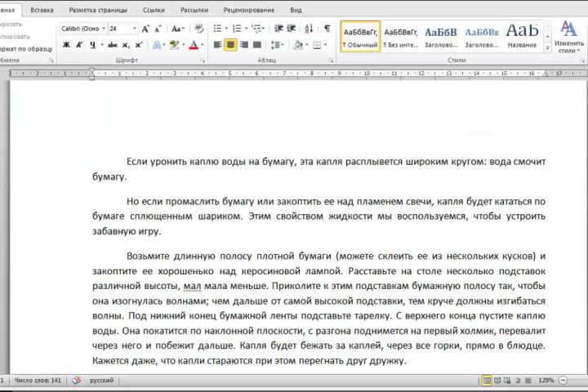The image size is (588, 392).
Task: Clear formatting with the eraser icon
Action: click(198, 29)
